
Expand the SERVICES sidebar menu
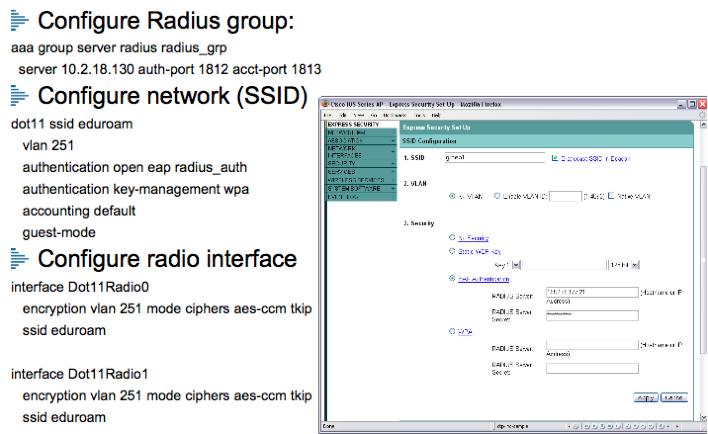360,171
